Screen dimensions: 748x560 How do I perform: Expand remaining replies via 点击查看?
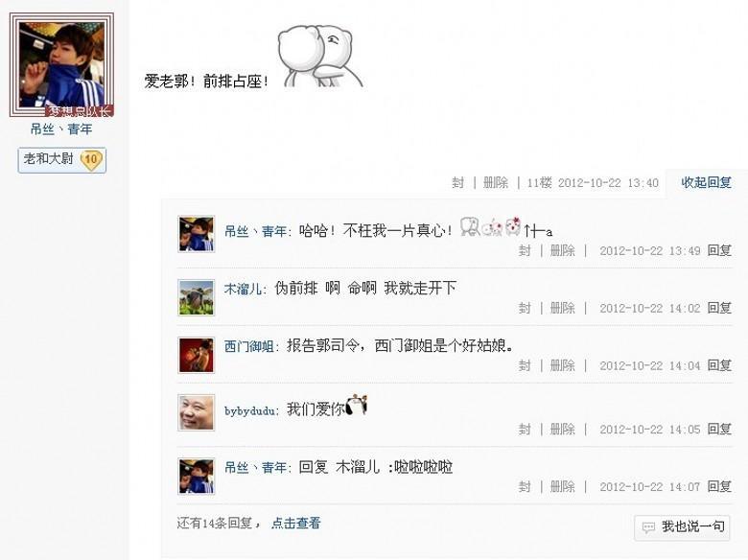click(x=295, y=524)
